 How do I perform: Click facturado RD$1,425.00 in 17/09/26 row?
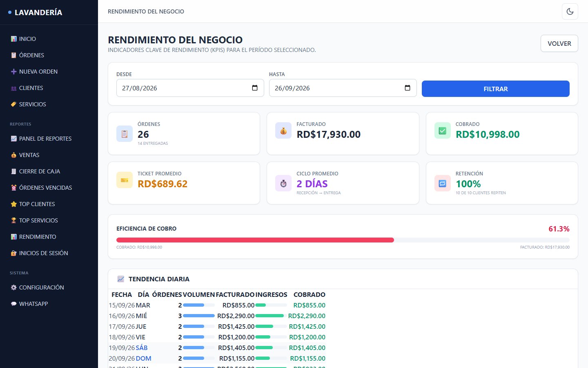(236, 326)
